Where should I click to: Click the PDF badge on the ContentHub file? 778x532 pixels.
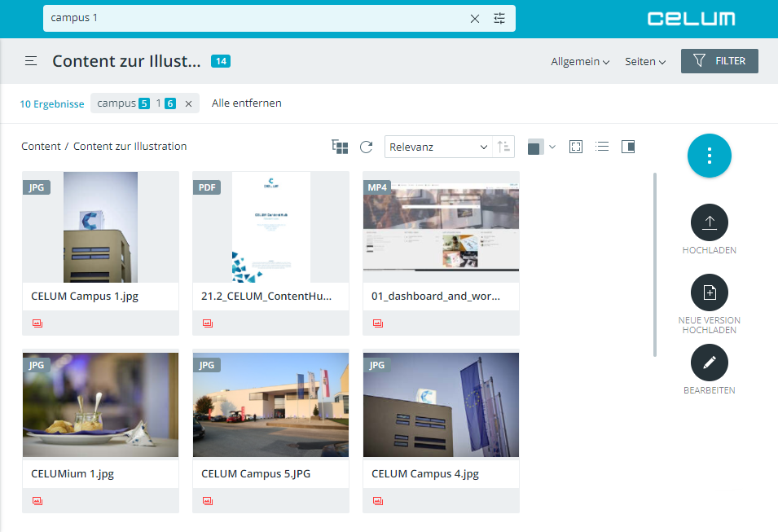point(207,187)
